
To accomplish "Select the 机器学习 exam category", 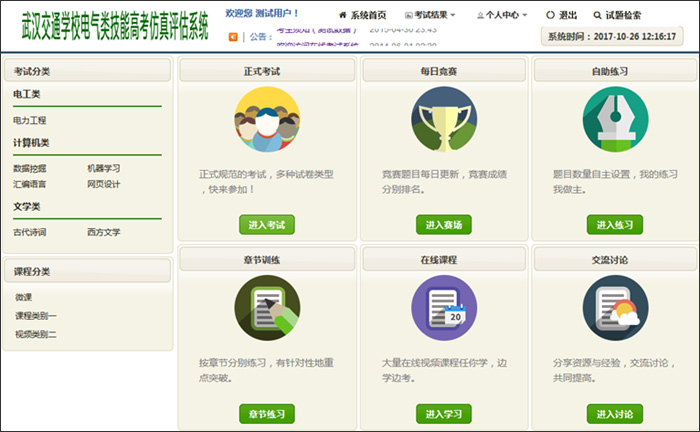I will (104, 168).
